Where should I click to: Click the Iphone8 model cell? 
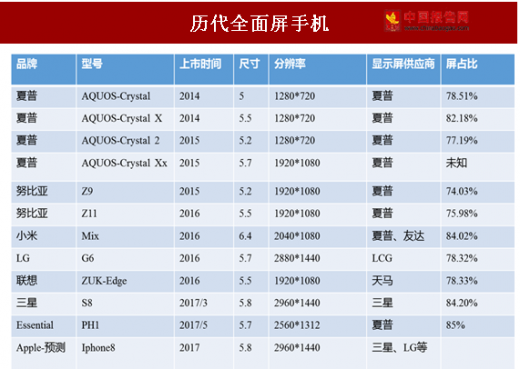coord(125,353)
